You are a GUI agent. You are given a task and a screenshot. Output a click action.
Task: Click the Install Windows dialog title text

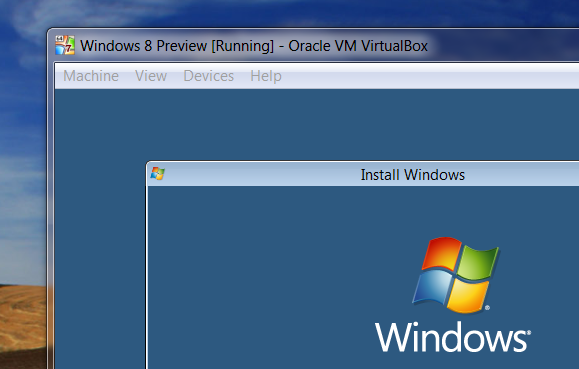pos(412,175)
